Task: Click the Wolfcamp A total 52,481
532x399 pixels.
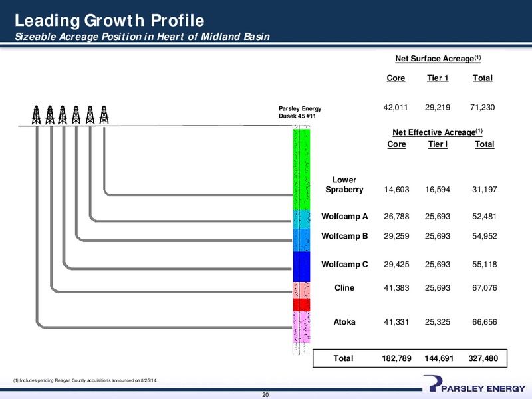Action: 485,217
